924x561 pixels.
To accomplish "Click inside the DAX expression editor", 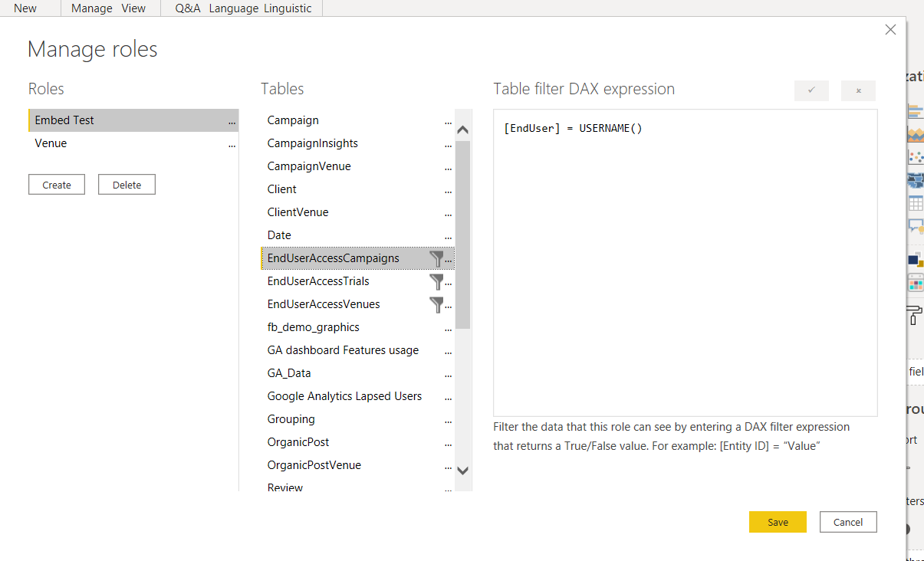I will click(686, 263).
